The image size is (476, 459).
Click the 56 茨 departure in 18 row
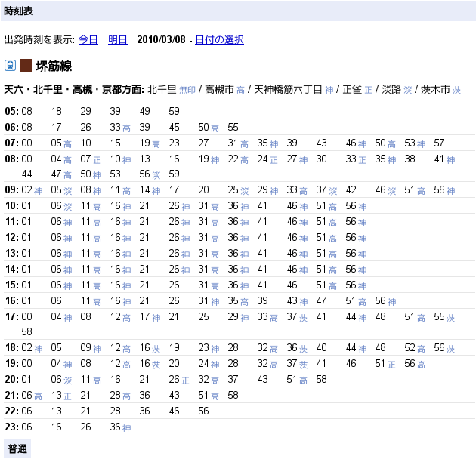click(444, 348)
